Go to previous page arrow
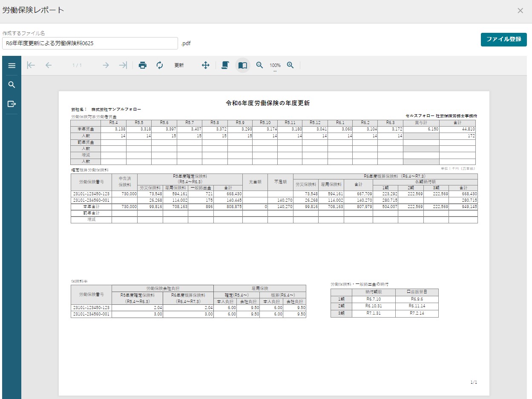The height and width of the screenshot is (399, 532). tap(48, 65)
